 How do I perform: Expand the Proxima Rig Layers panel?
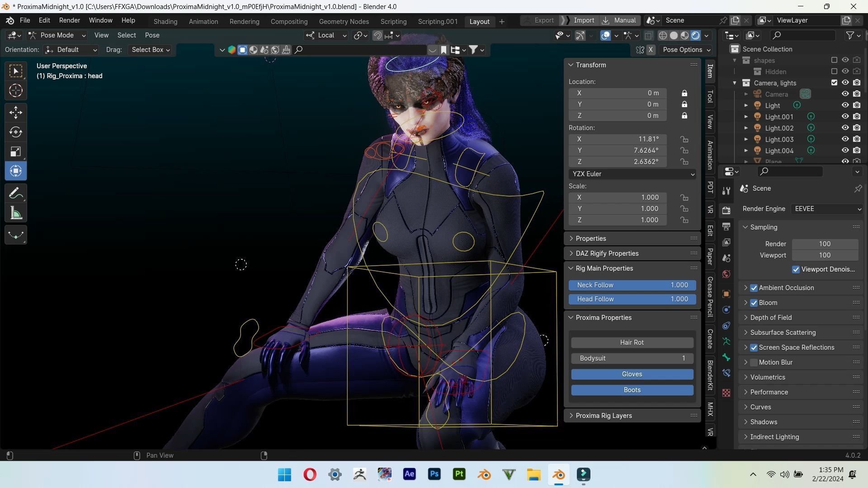pyautogui.click(x=632, y=416)
